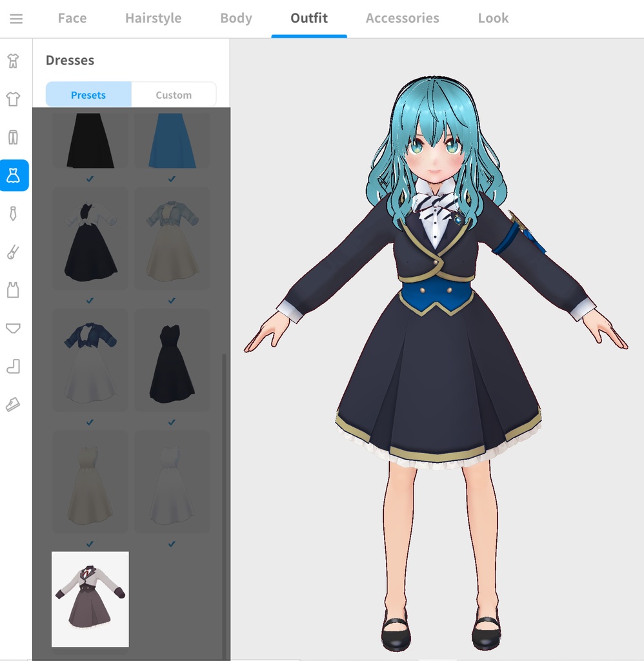Switch to the Face tab
644x661 pixels.
(72, 18)
